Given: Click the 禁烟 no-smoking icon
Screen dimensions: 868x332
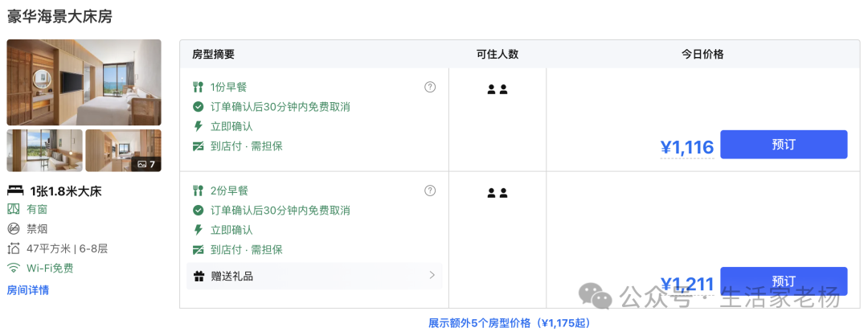Looking at the screenshot, I should click(x=14, y=229).
